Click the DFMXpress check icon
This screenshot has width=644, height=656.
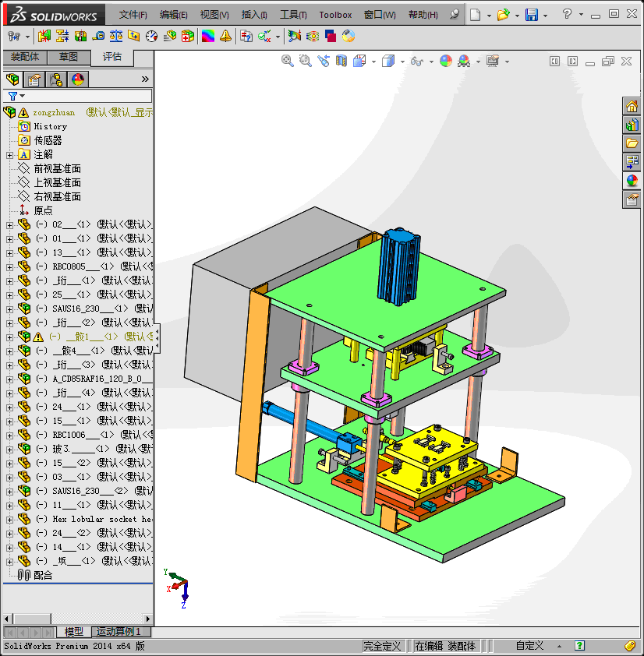tap(264, 37)
